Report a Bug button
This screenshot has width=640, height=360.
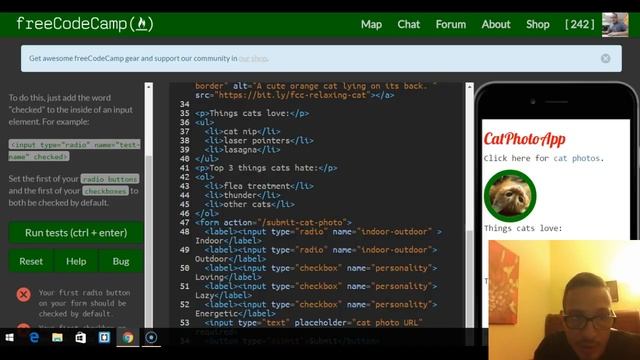pos(121,261)
